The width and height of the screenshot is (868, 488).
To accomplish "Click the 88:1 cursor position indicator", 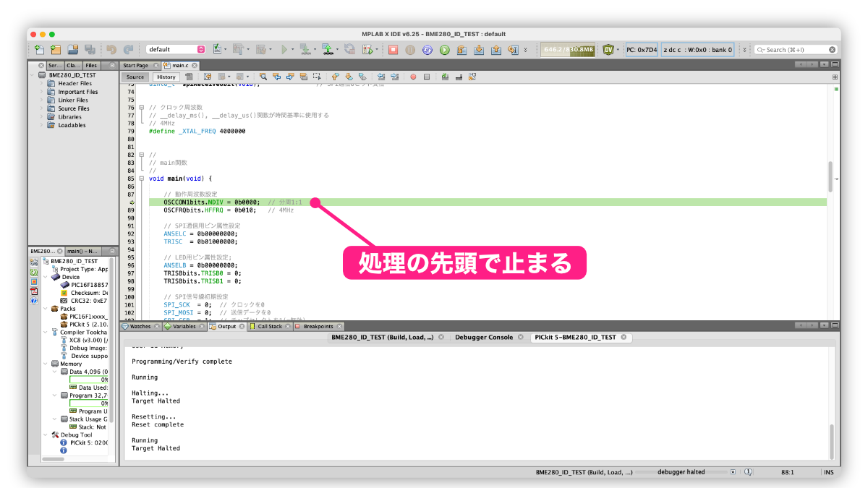I will pos(788,472).
